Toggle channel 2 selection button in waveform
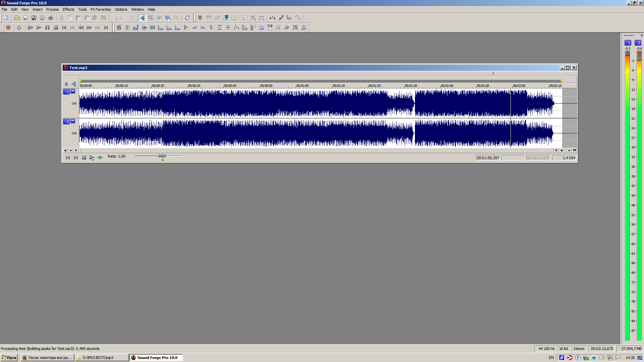Image resolution: width=644 pixels, height=362 pixels. point(66,121)
